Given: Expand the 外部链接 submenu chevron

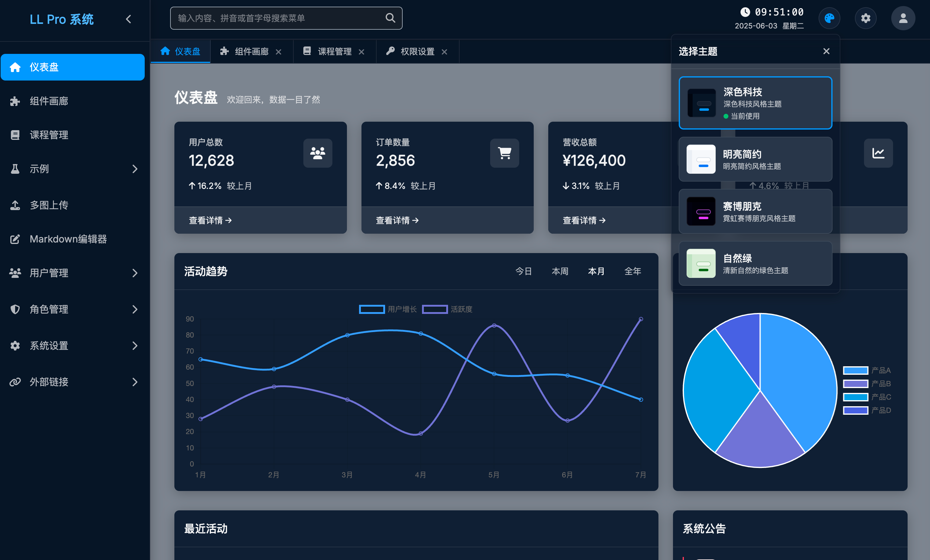Looking at the screenshot, I should pos(135,382).
